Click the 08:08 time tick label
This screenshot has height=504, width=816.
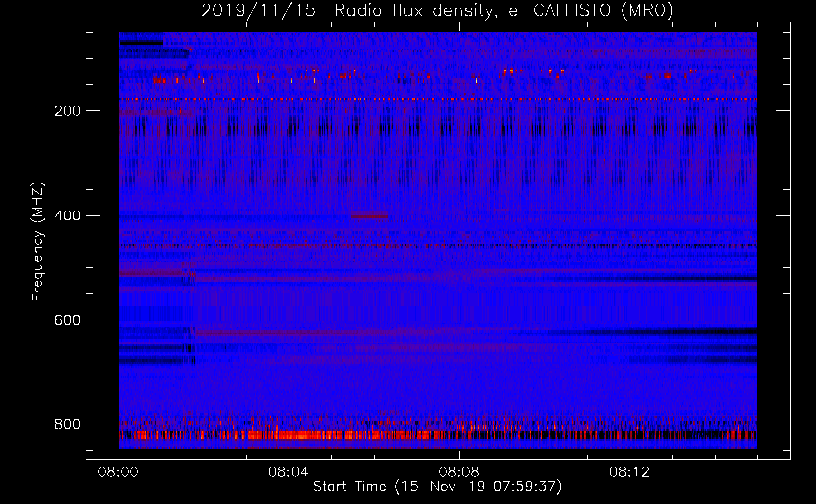(x=459, y=472)
